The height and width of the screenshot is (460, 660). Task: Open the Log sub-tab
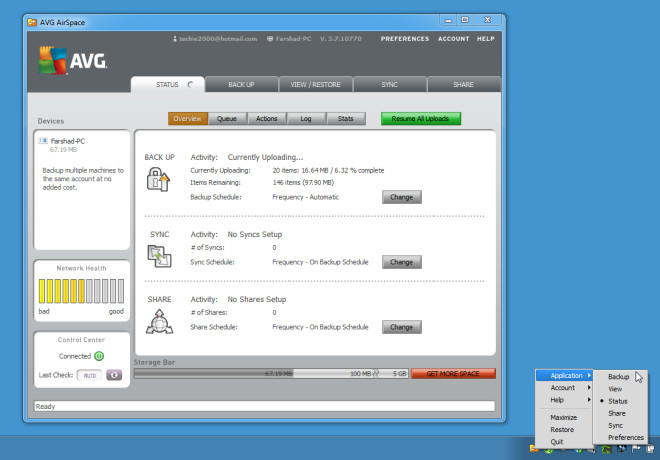[x=306, y=119]
